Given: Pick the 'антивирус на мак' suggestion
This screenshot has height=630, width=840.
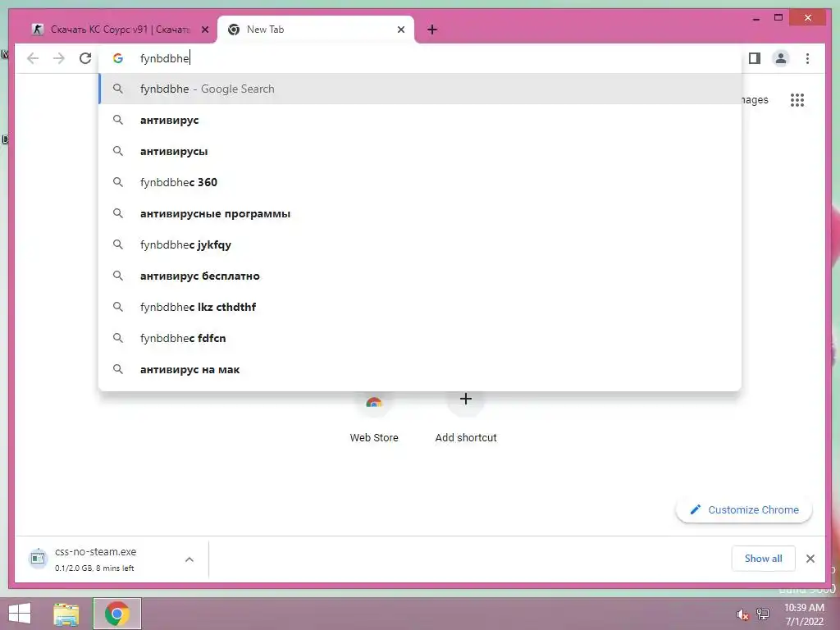Looking at the screenshot, I should coord(421,369).
